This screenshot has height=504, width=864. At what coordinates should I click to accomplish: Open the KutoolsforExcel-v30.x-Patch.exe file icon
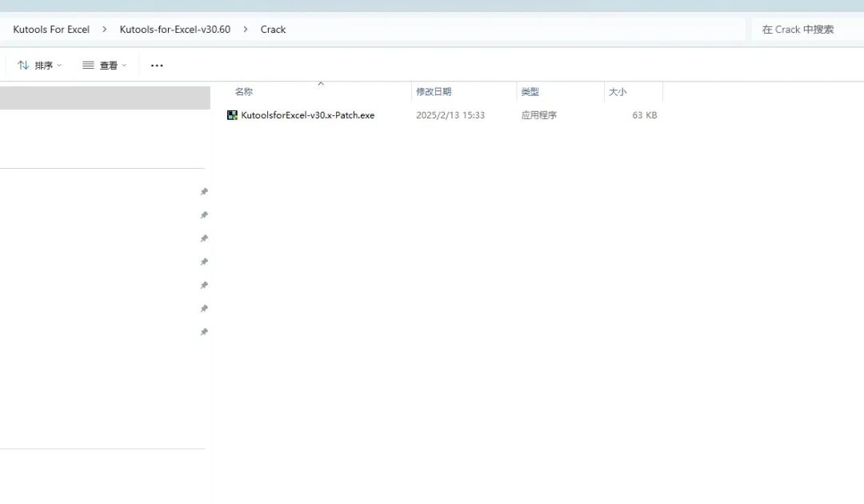coord(232,115)
